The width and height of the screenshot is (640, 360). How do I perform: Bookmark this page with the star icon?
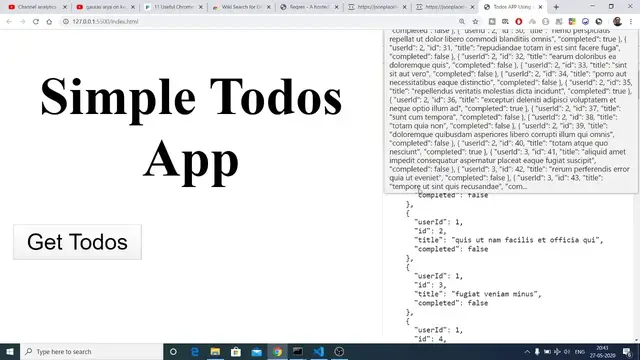click(475, 22)
